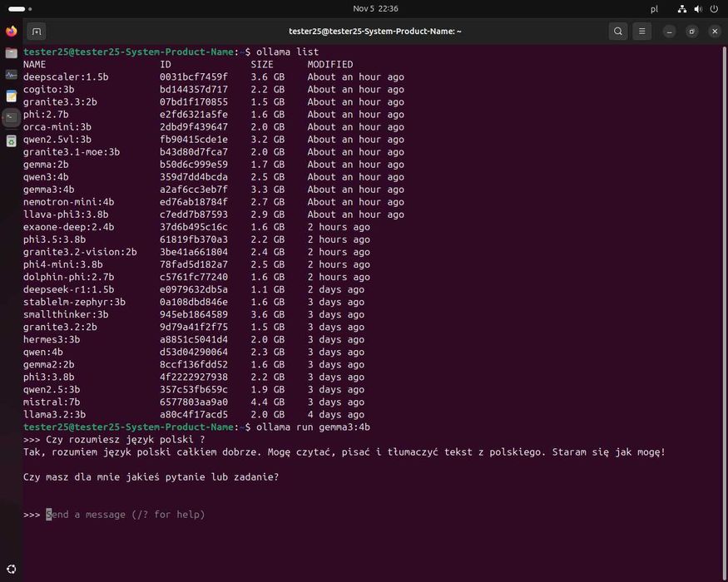The width and height of the screenshot is (728, 582).
Task: Click the 'mistral:7b' model name
Action: 52,403
